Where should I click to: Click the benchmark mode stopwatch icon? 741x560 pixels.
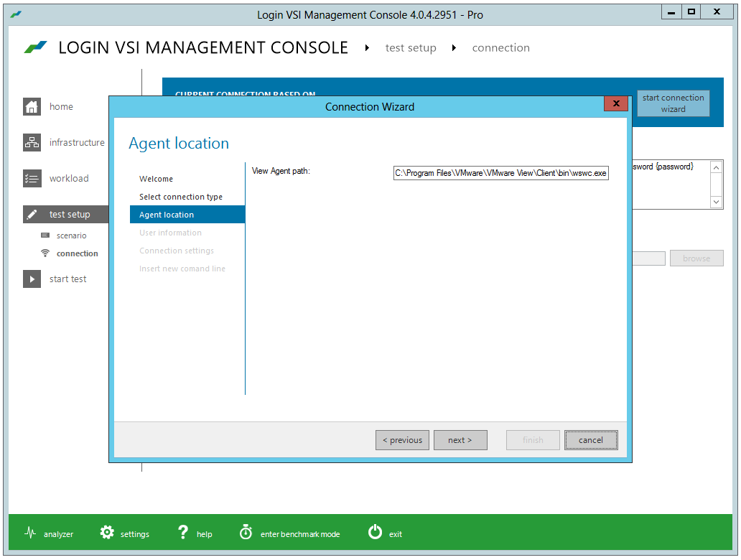[x=246, y=532]
